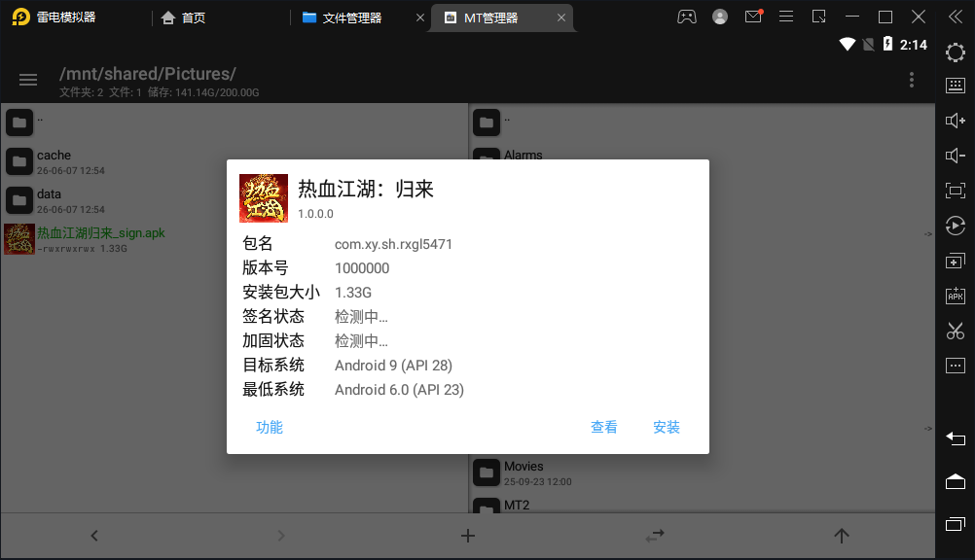Click the WiFi status icon
This screenshot has width=975, height=560.
(847, 44)
